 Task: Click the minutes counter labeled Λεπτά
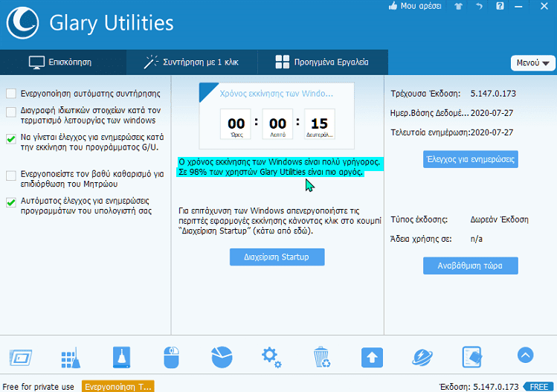(277, 124)
